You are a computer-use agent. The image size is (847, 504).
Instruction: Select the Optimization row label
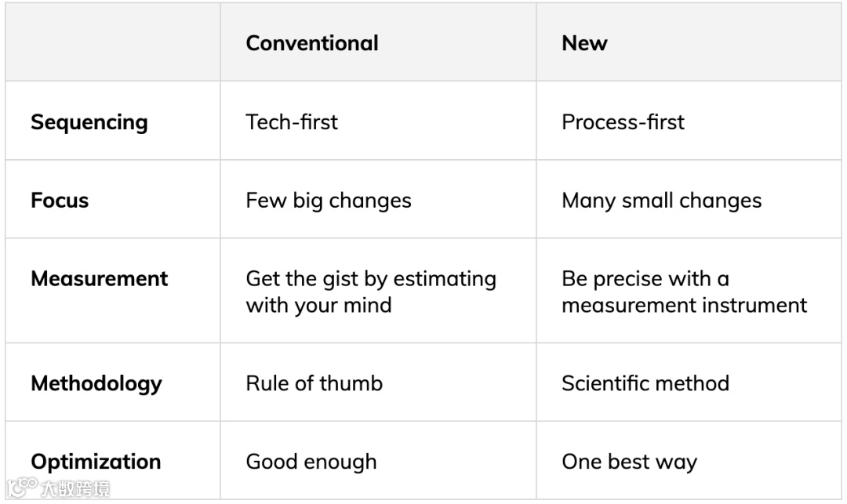[x=96, y=462]
